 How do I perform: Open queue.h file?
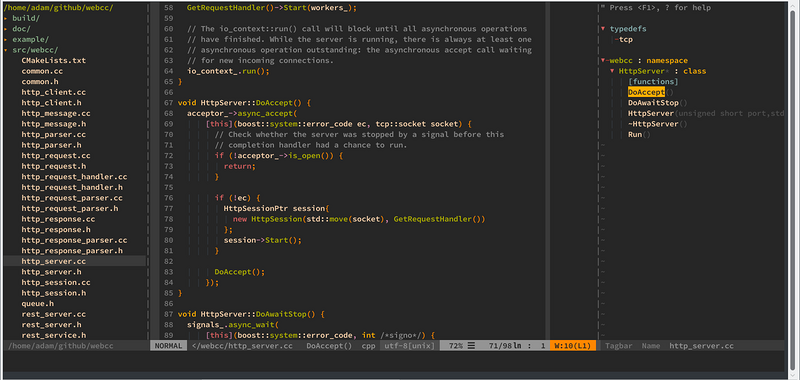pyautogui.click(x=37, y=303)
